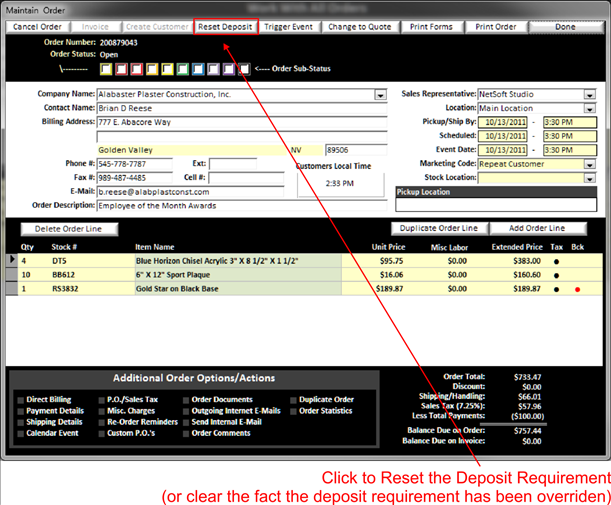Screen dimensions: 611x505
Task: Choose the green Order Sub-Status square
Action: point(183,69)
